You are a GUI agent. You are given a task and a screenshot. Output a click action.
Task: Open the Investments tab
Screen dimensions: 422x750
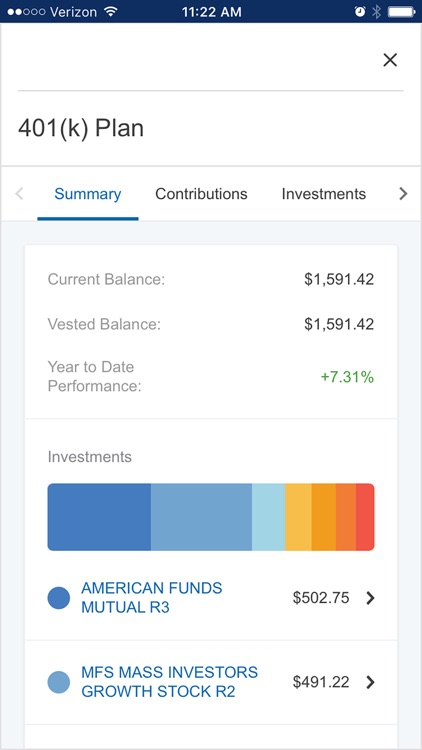tap(323, 194)
